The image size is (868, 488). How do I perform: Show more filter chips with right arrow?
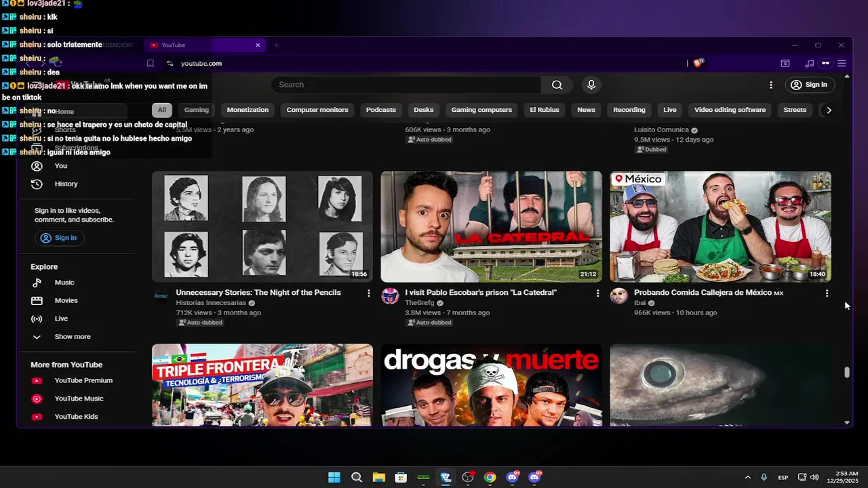(x=829, y=110)
